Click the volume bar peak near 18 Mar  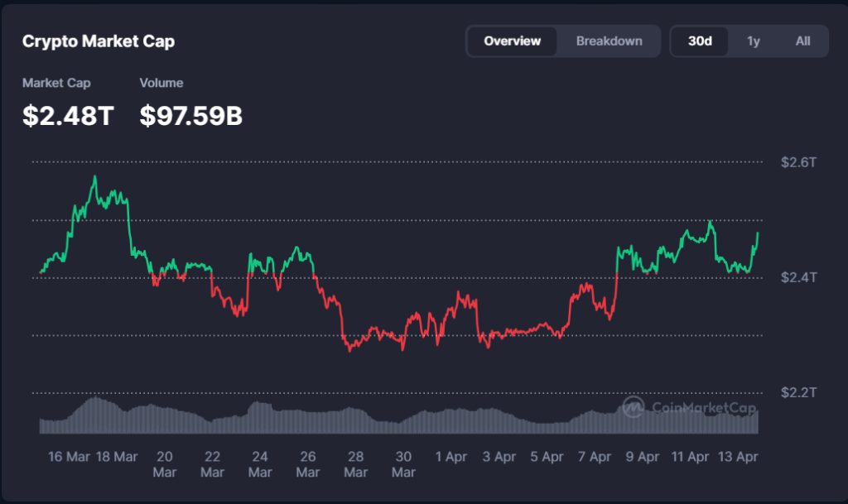point(95,399)
